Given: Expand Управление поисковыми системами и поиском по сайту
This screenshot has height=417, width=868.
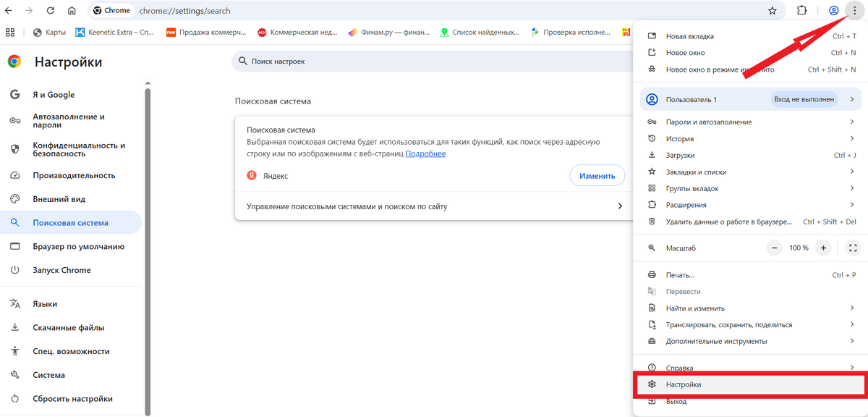Looking at the screenshot, I should 377,206.
